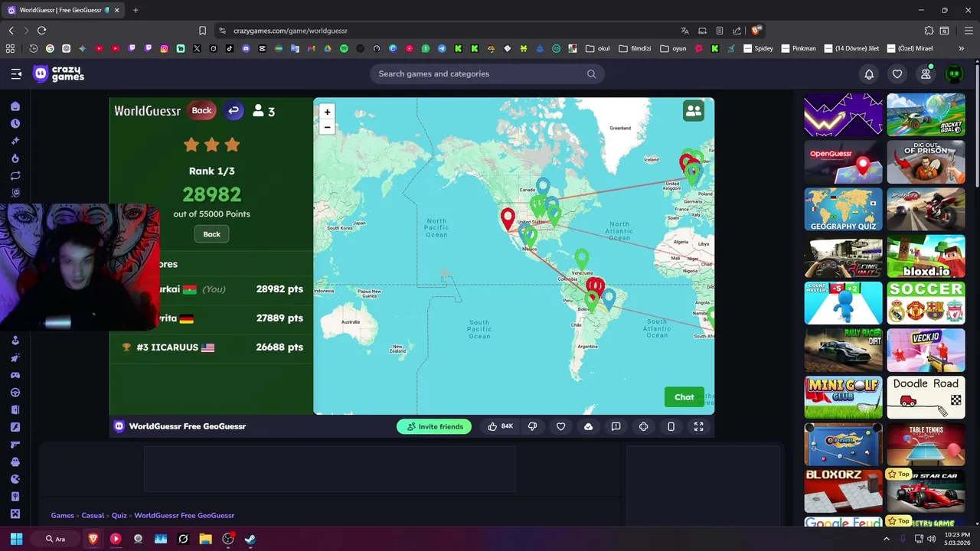This screenshot has height=551, width=980.
Task: Open the Windows Start menu
Action: point(16,539)
